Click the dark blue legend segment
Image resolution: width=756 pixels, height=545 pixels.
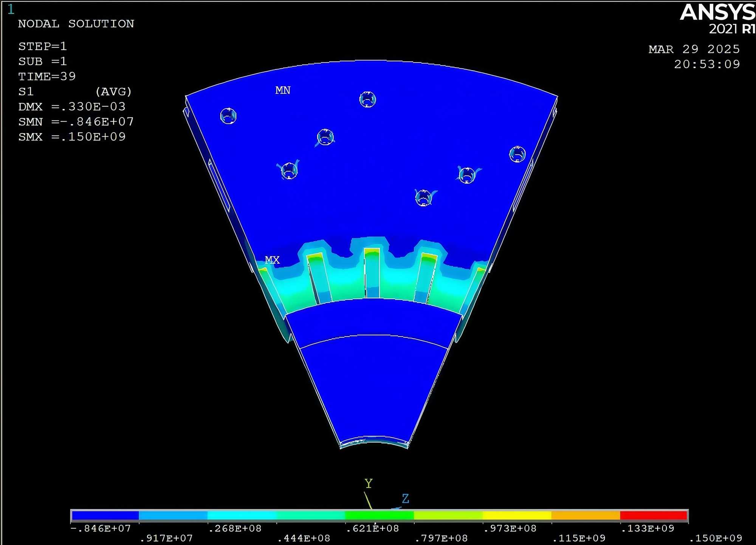click(x=105, y=516)
